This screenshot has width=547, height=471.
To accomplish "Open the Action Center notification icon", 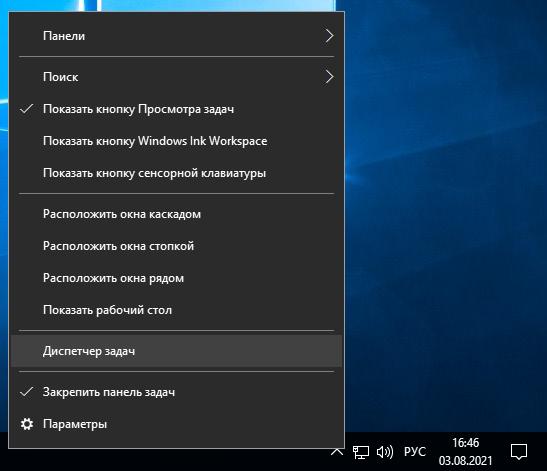I will pyautogui.click(x=519, y=452).
